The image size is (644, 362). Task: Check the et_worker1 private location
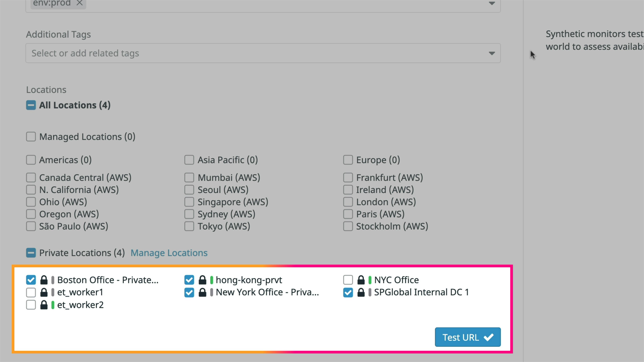[x=31, y=292]
